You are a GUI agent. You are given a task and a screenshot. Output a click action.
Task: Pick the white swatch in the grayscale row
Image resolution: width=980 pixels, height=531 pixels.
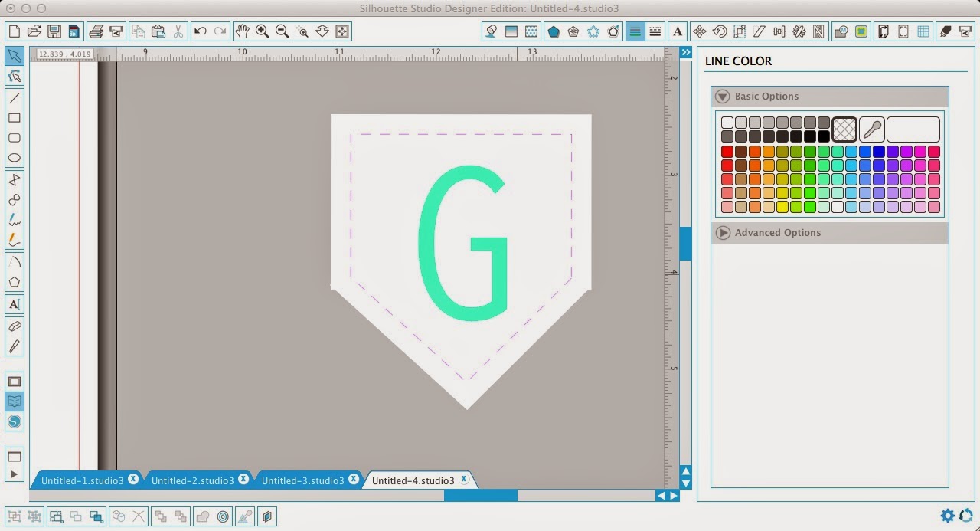[727, 123]
